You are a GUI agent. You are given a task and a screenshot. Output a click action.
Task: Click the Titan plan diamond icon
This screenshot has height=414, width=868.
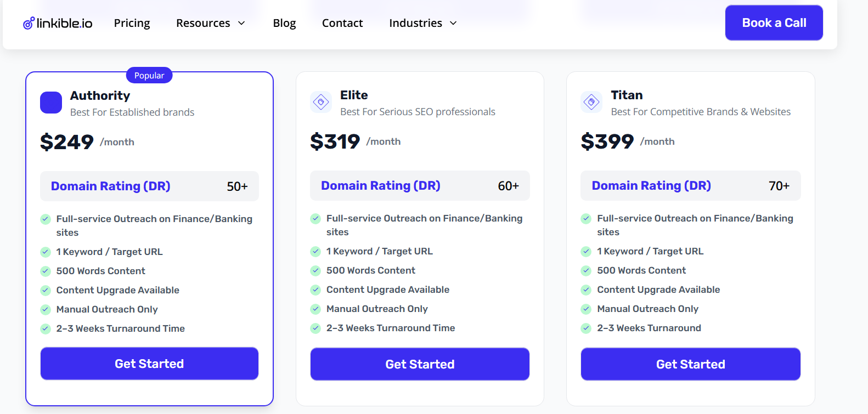tap(591, 102)
